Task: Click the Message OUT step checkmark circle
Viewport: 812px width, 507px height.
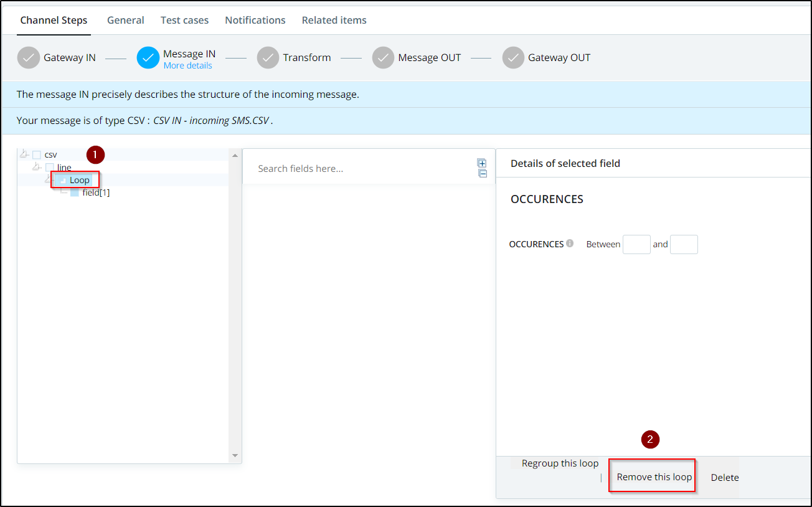Action: [384, 57]
